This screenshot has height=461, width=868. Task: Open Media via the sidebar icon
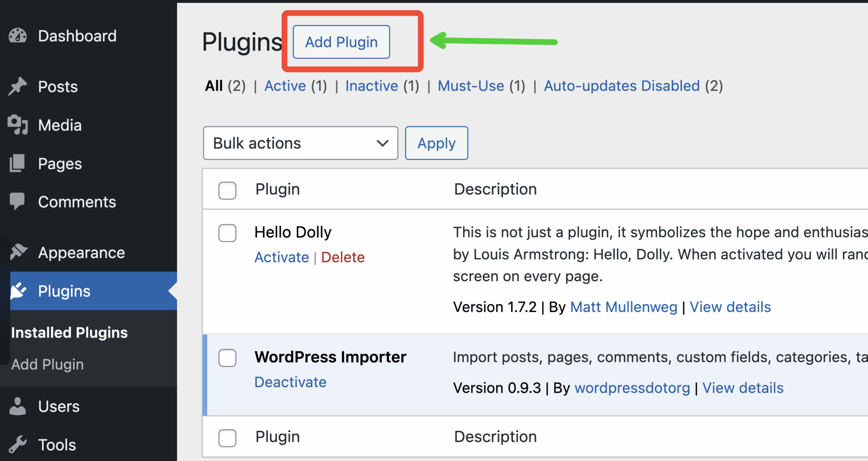[18, 125]
